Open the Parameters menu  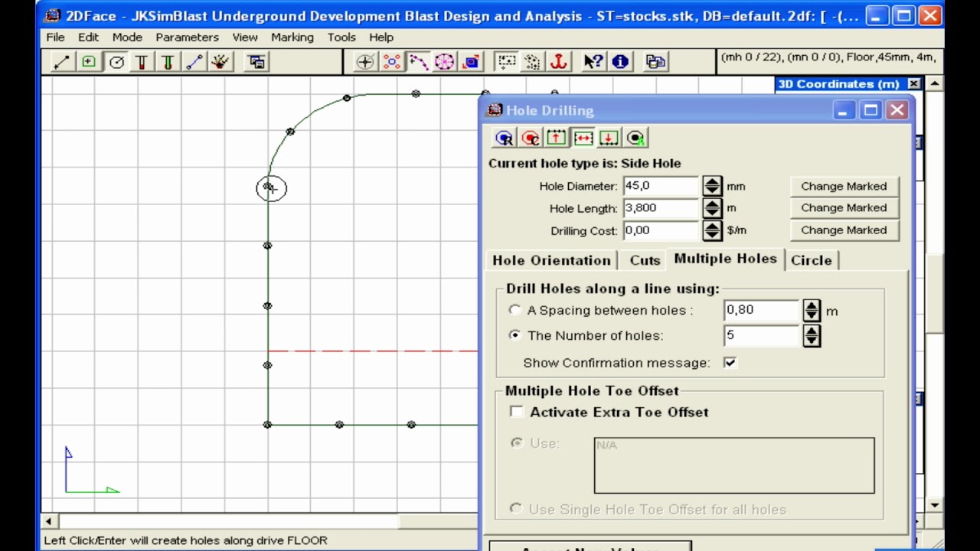click(187, 37)
